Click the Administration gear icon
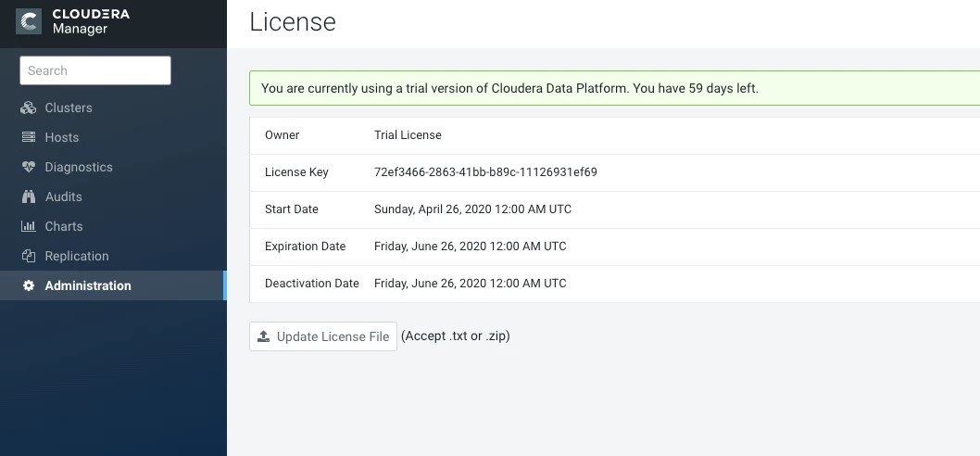Screen dimensions: 980x456 tap(28, 285)
